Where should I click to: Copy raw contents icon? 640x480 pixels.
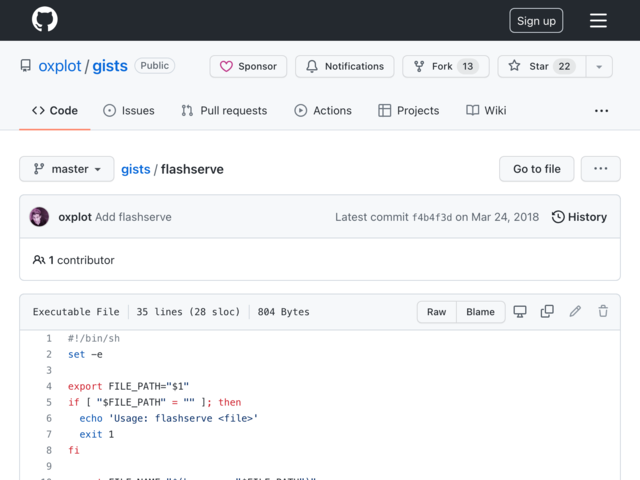coord(547,311)
